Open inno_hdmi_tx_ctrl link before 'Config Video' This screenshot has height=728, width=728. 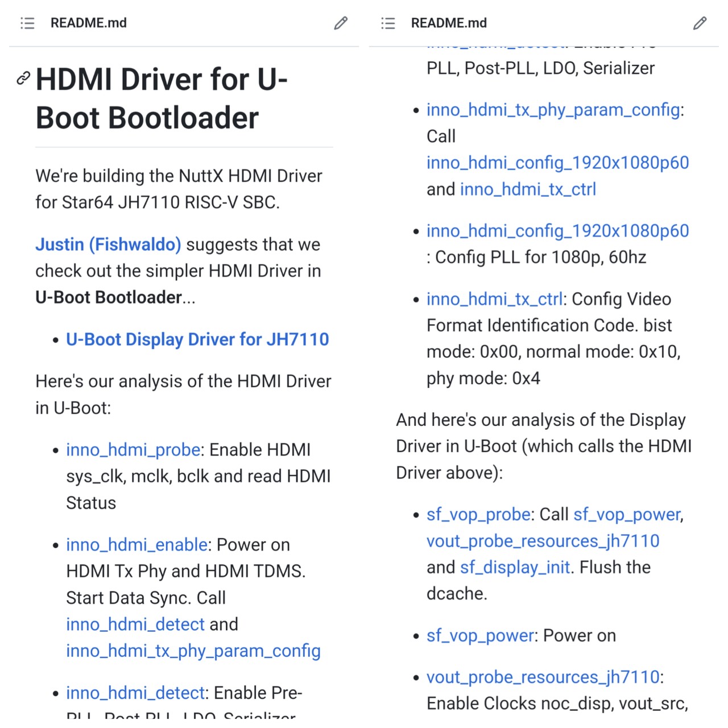(x=494, y=299)
